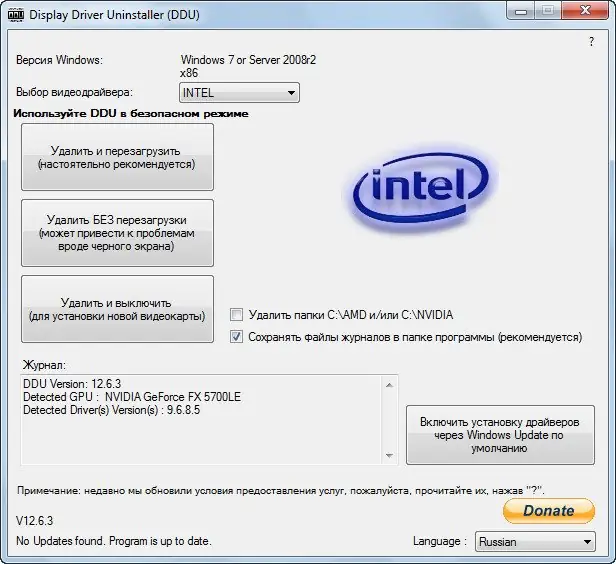Image resolution: width=616 pixels, height=564 pixels.
Task: Enable 'Удалить папки C:\AMD и/или C:\NVIDIA' checkbox
Action: coord(236,315)
